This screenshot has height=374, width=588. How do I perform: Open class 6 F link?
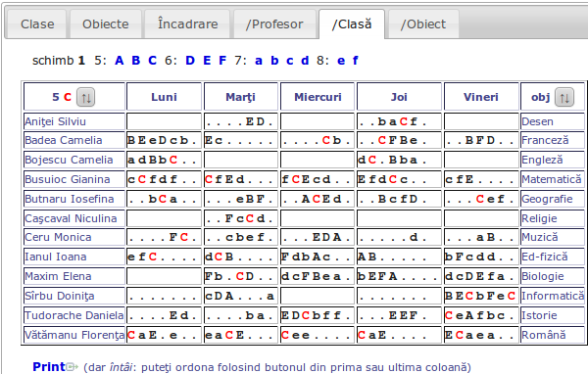click(222, 61)
